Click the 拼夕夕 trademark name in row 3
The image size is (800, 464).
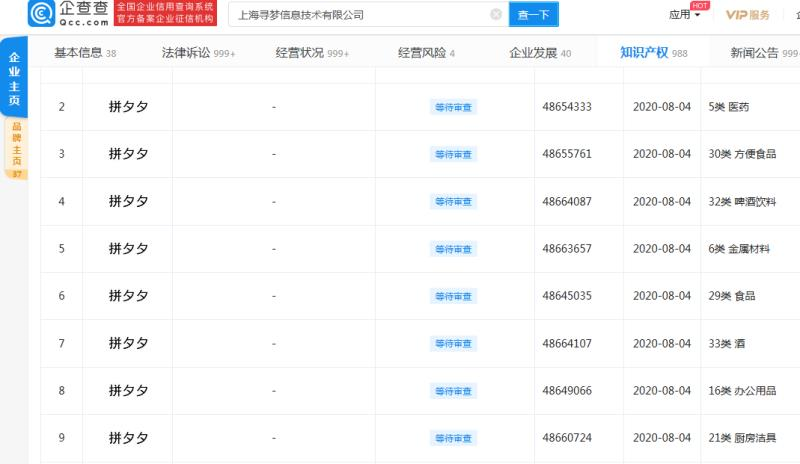[128, 154]
